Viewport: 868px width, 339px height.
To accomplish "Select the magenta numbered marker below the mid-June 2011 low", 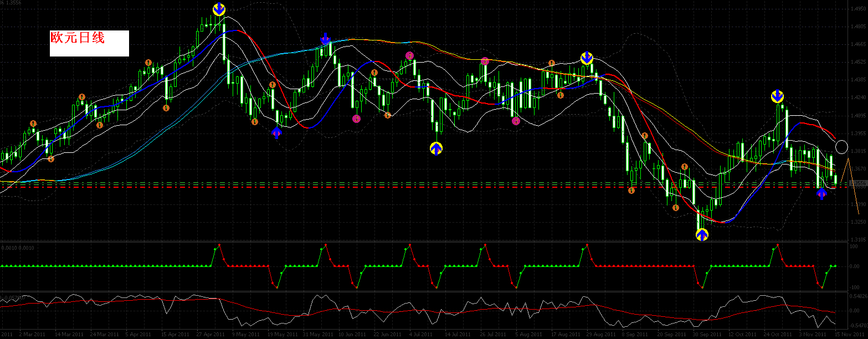I will point(356,119).
